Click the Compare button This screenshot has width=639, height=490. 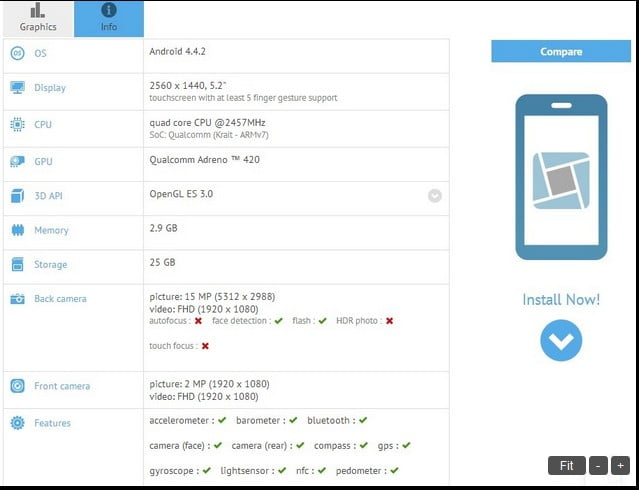click(561, 52)
